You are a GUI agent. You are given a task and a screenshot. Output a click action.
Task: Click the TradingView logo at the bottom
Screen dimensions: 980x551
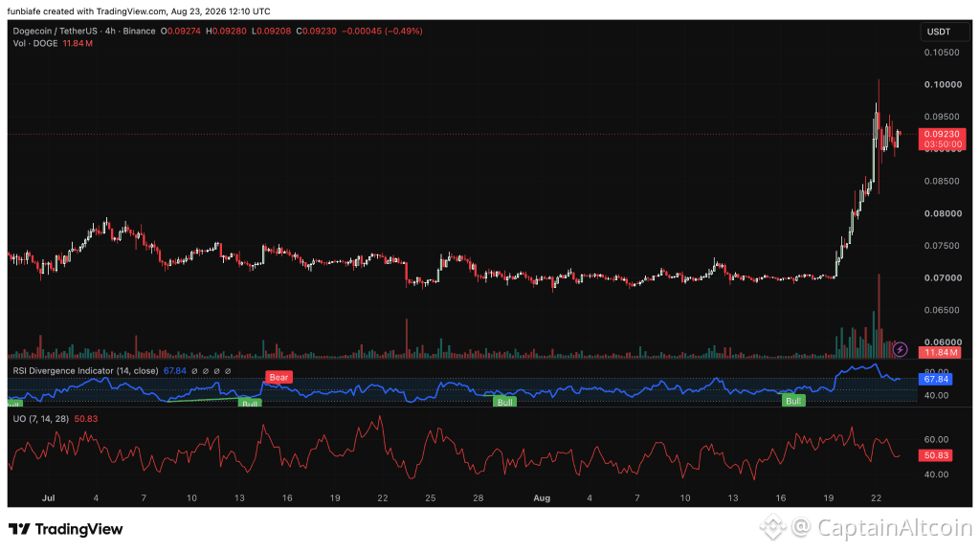[66, 529]
